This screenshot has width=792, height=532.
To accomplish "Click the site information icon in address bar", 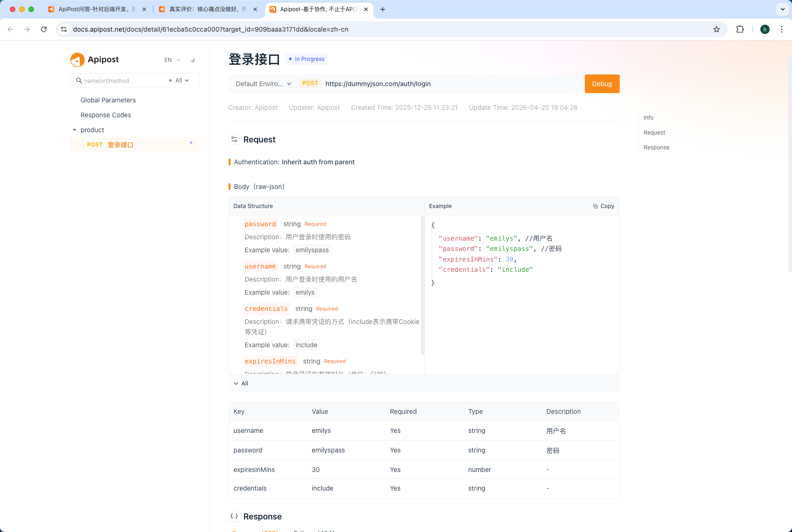I will [64, 29].
